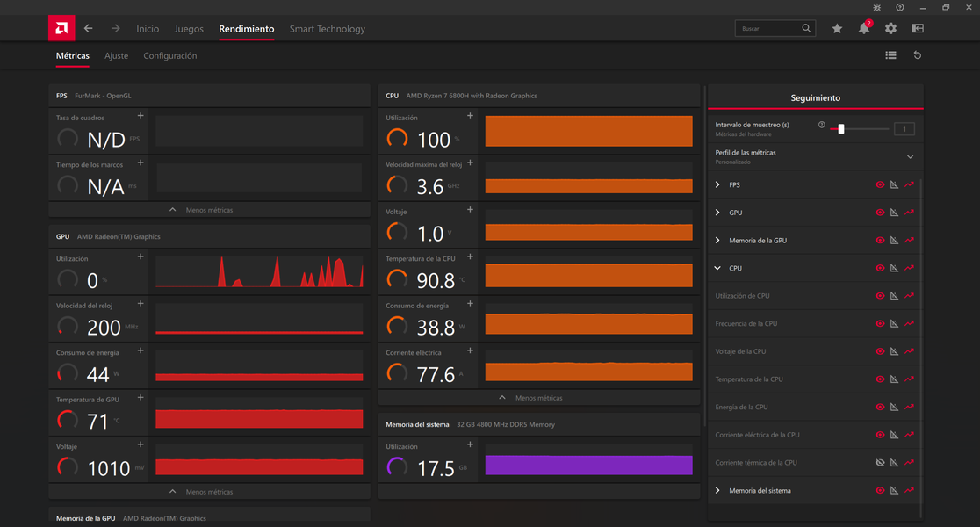980x527 pixels.
Task: Show the Corriente térmica de la CPU metric
Action: pos(880,463)
